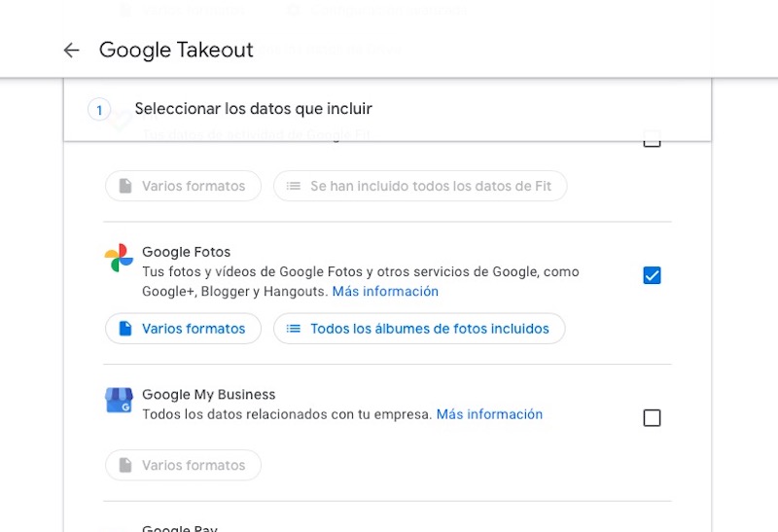Click the step 1 circle number badge

coord(98,110)
